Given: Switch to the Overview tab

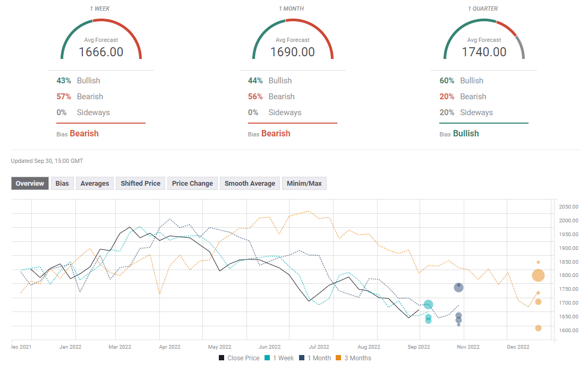Looking at the screenshot, I should point(30,184).
